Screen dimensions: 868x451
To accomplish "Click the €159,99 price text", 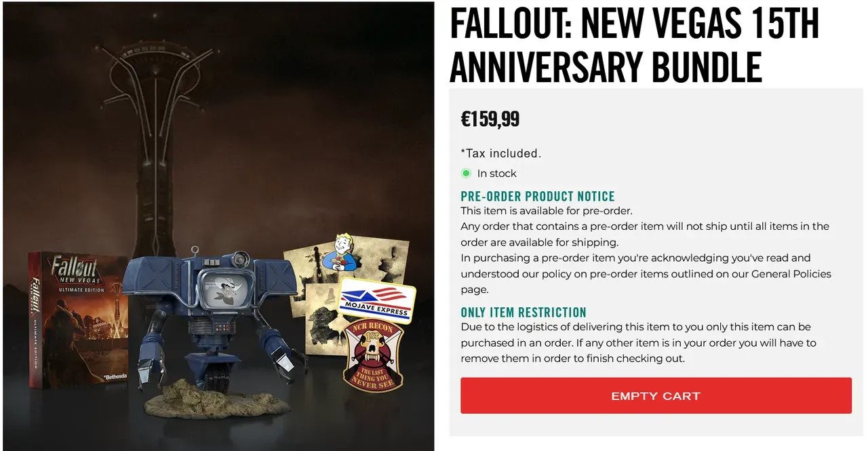I will tap(490, 119).
